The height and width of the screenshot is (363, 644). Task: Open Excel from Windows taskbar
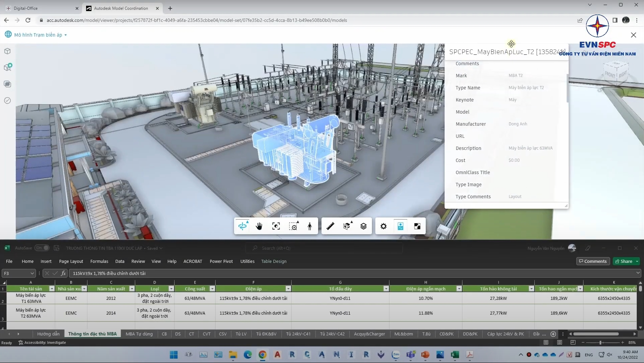455,355
